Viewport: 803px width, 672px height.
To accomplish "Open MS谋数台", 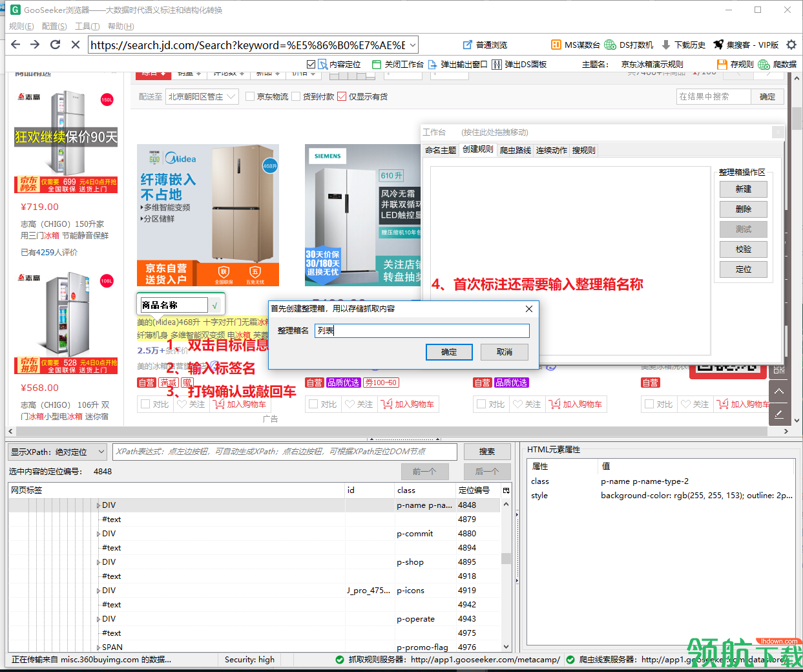I will [x=575, y=45].
